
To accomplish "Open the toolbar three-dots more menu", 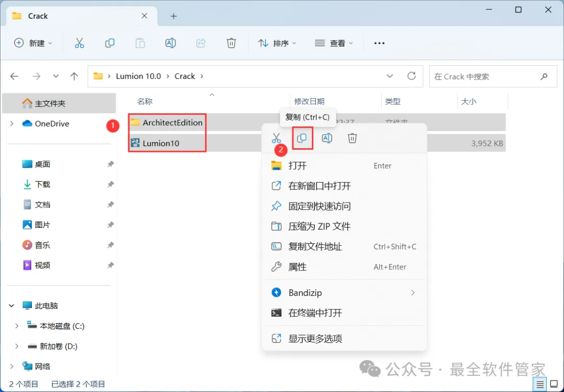I will [x=380, y=43].
